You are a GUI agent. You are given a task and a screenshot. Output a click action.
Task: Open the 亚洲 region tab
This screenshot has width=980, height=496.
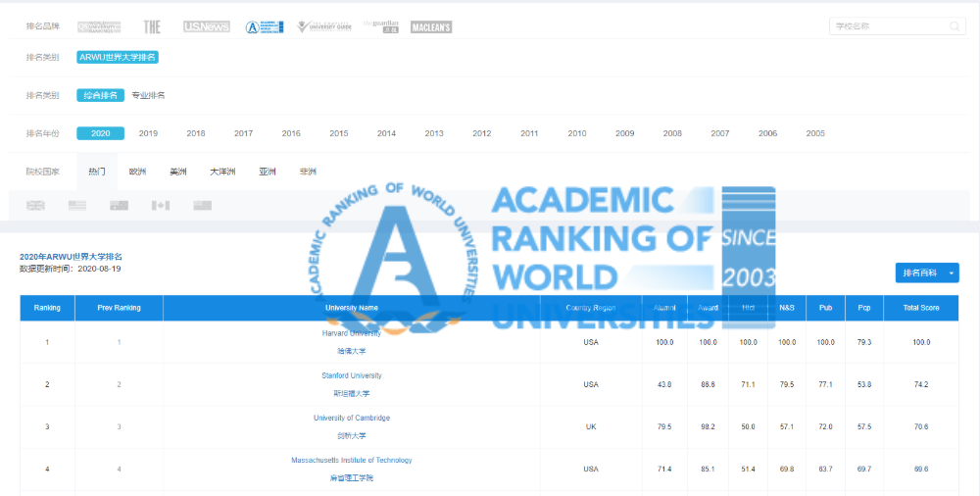click(268, 172)
